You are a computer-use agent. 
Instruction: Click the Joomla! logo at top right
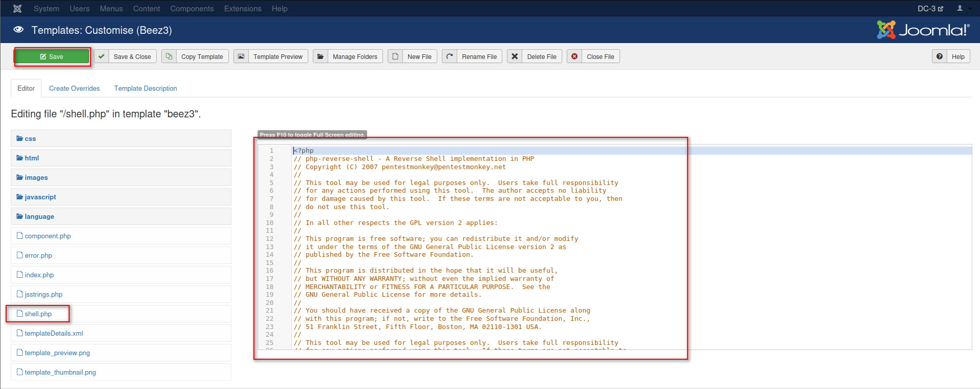click(923, 30)
